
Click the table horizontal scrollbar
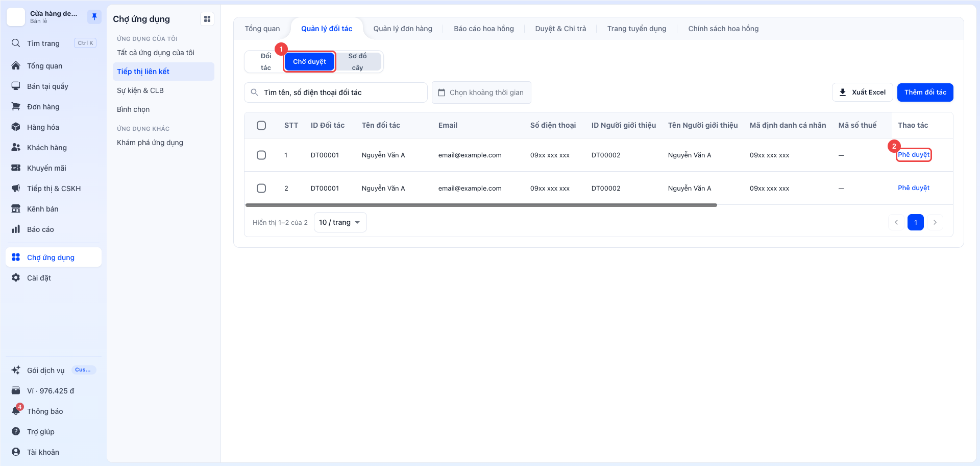481,205
